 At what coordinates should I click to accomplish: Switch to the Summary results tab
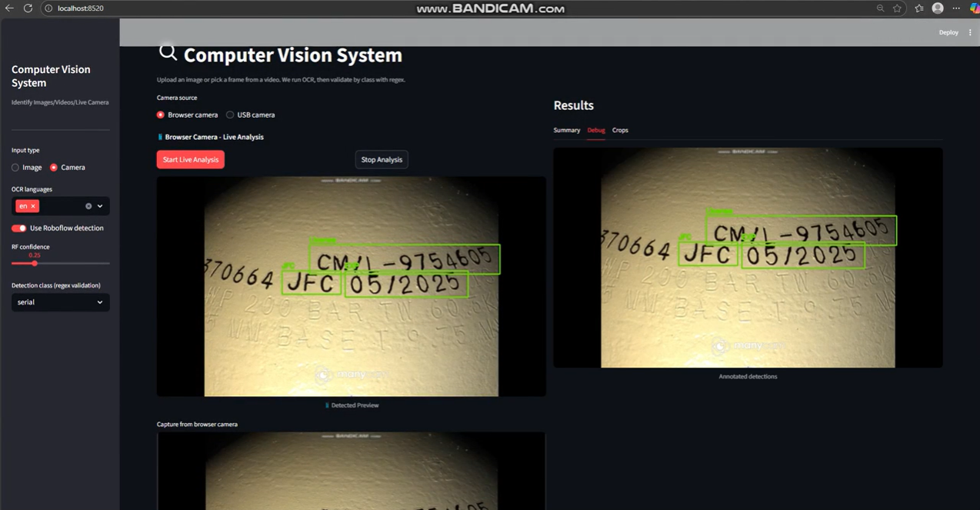coord(566,131)
